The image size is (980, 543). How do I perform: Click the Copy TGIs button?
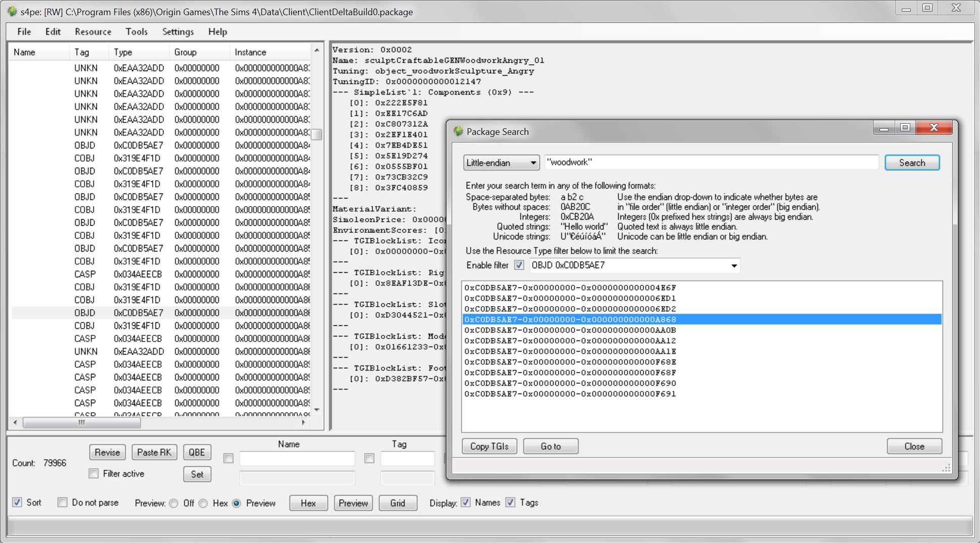pos(489,446)
